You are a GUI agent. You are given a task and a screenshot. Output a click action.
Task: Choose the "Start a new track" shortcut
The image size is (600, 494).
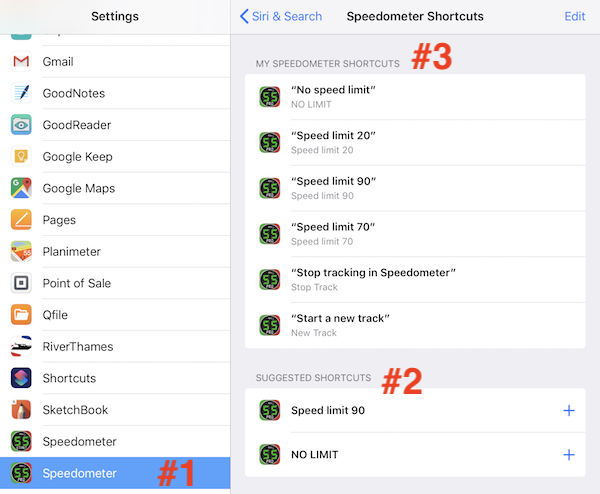[415, 325]
